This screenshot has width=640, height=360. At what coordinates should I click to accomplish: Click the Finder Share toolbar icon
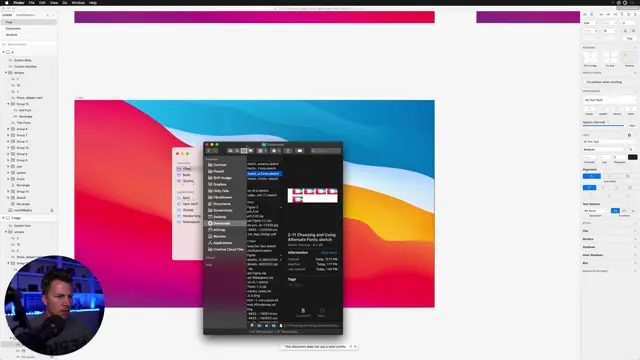coord(288,151)
